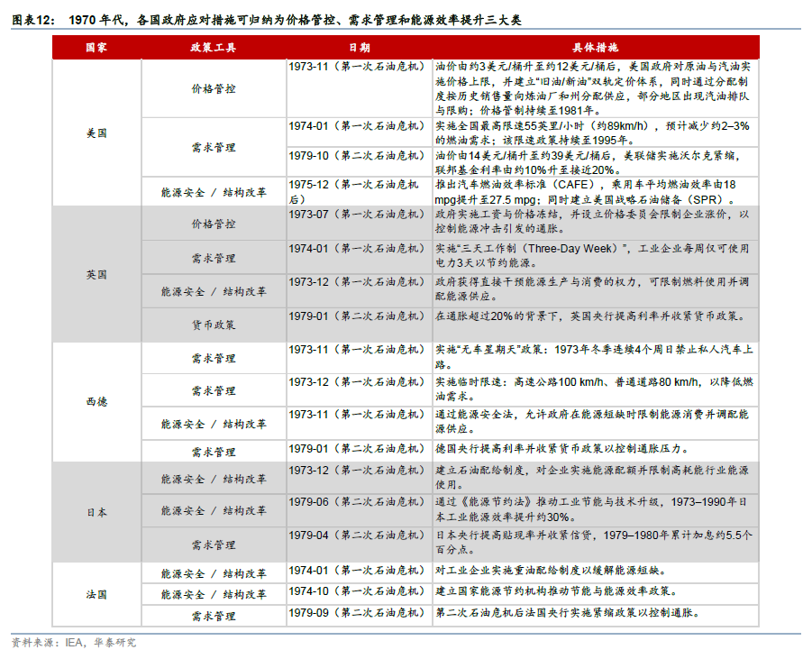Image resolution: width=812 pixels, height=659 pixels.
Task: Click the '货币政策' policy tool cell
Action: [214, 325]
